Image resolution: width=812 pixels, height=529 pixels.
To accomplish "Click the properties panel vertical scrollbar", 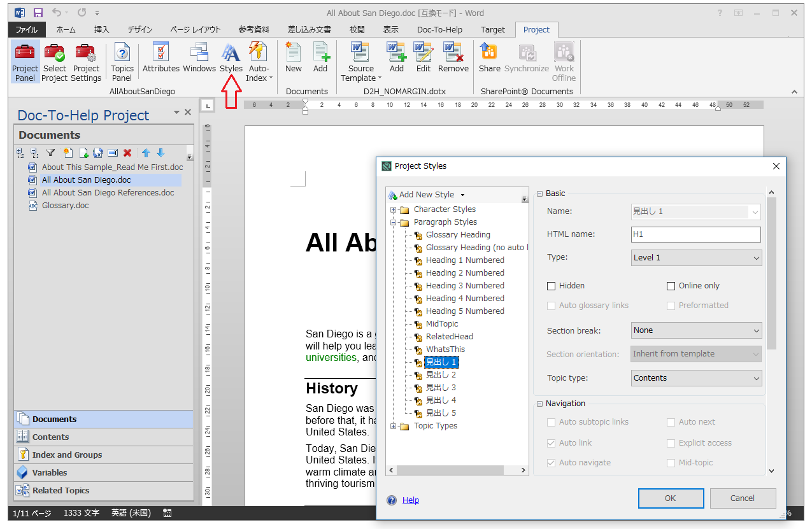I will pyautogui.click(x=772, y=274).
